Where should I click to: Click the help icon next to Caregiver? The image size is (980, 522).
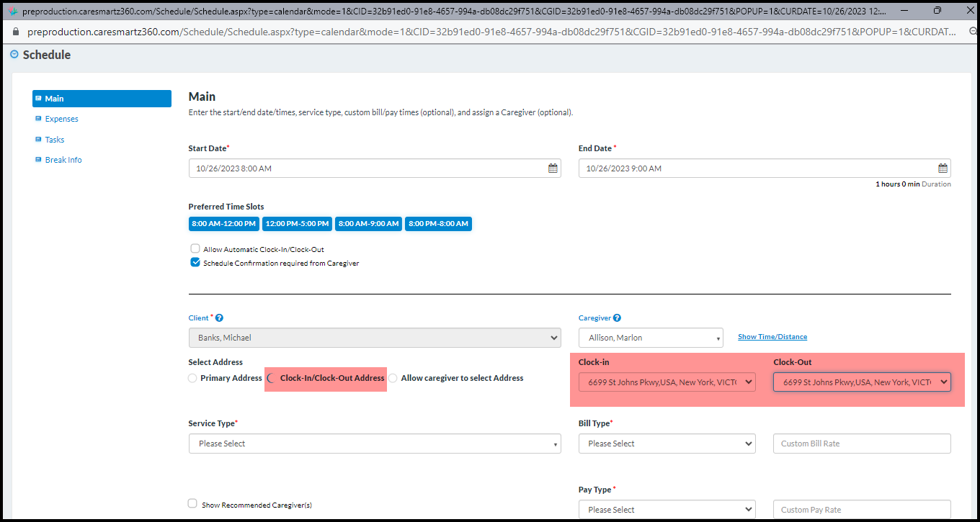tap(617, 318)
